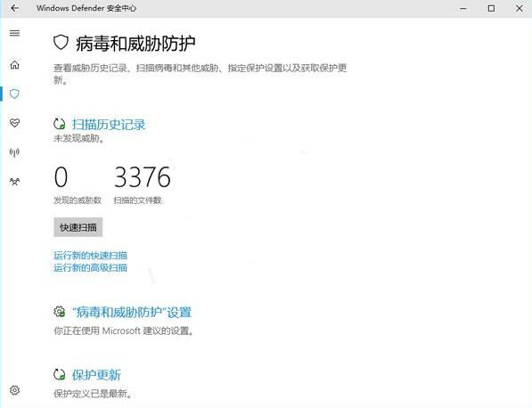Click 未发现威胁 status text
The height and width of the screenshot is (408, 532).
coord(78,138)
